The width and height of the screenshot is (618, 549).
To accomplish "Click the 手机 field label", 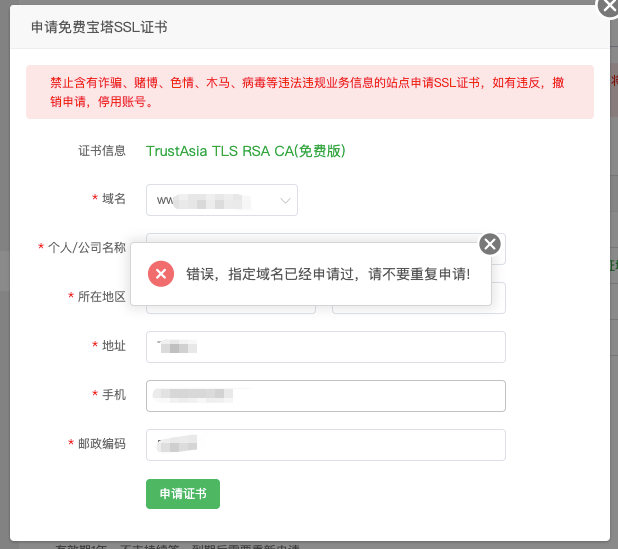I will (x=114, y=395).
